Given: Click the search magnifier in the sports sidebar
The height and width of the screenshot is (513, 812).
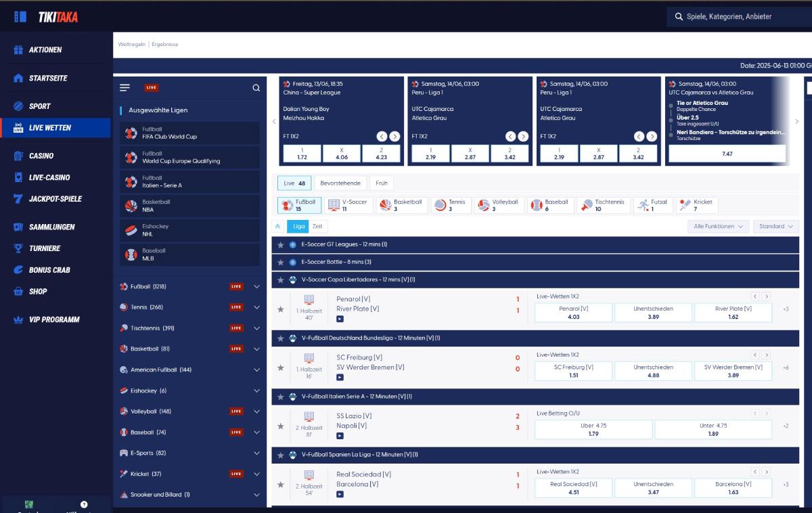Looking at the screenshot, I should [256, 88].
